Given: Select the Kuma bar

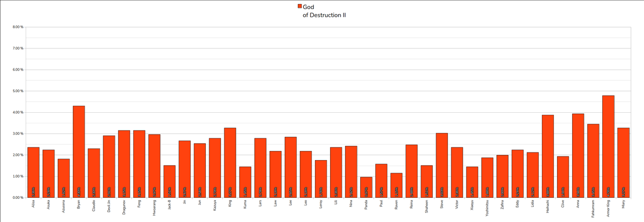Looking at the screenshot, I should pyautogui.click(x=245, y=182).
